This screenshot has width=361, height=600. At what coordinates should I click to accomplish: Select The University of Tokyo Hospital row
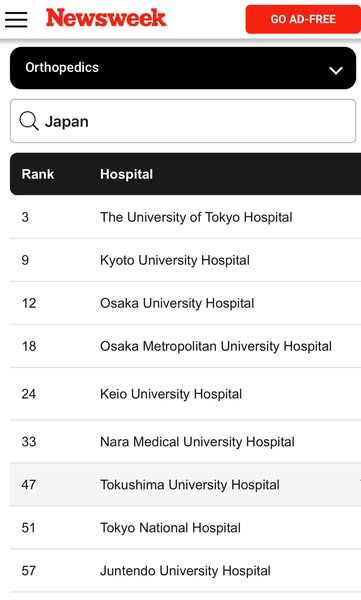click(185, 217)
